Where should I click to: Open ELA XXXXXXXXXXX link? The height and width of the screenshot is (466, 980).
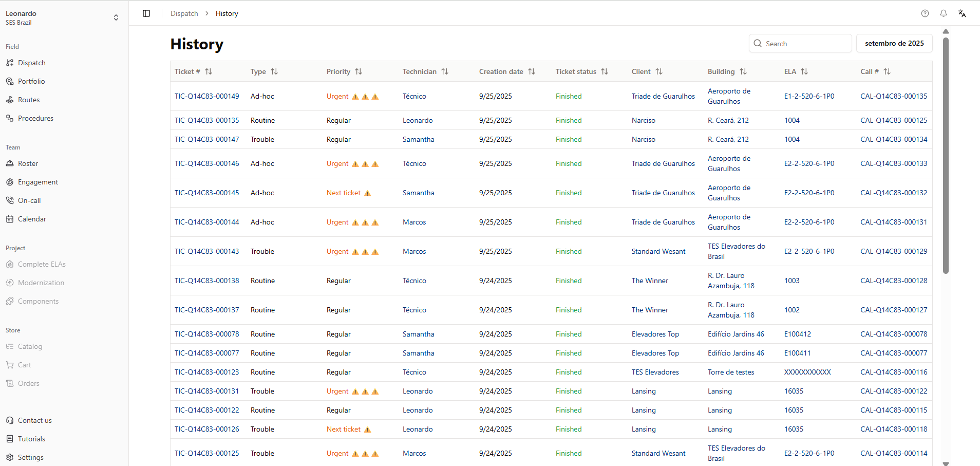pyautogui.click(x=807, y=372)
